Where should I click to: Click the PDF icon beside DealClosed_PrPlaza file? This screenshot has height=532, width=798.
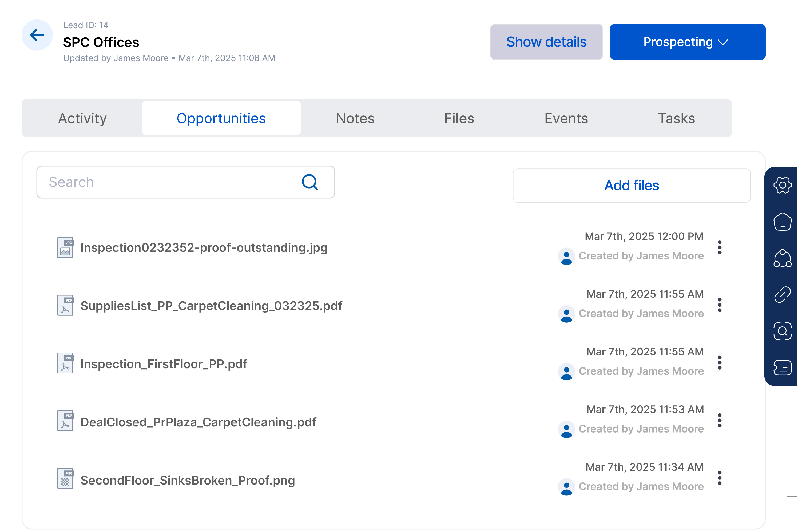tap(66, 421)
